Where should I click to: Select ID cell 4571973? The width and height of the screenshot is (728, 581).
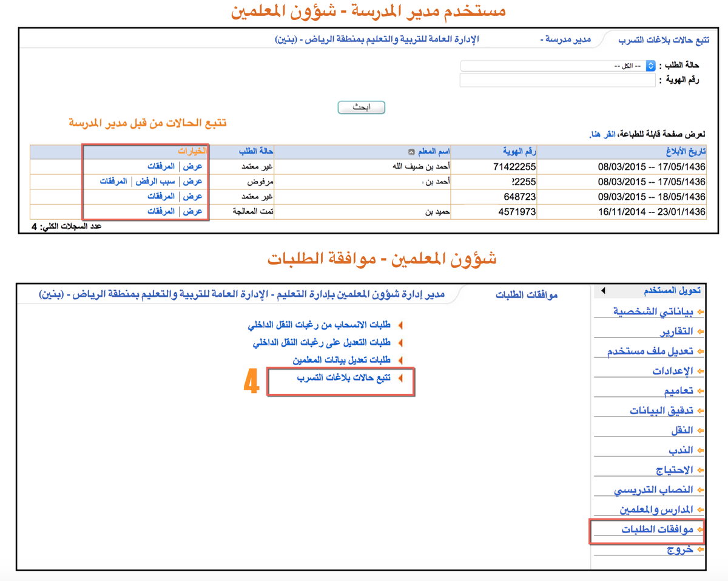pos(516,212)
